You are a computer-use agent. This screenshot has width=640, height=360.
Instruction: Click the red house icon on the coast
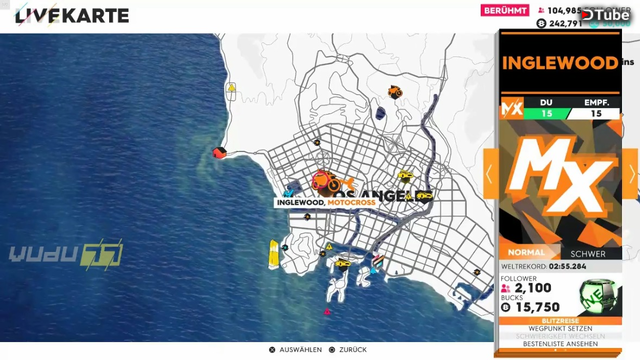click(x=219, y=153)
